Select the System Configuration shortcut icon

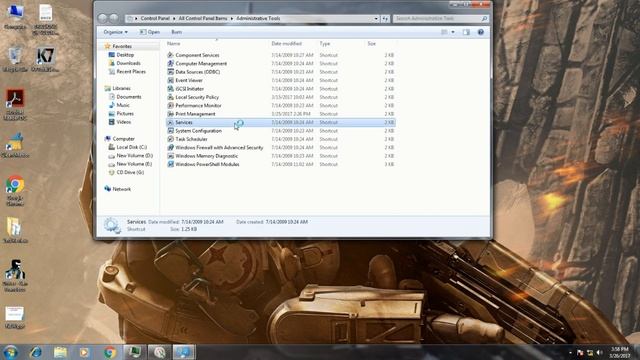click(x=171, y=131)
